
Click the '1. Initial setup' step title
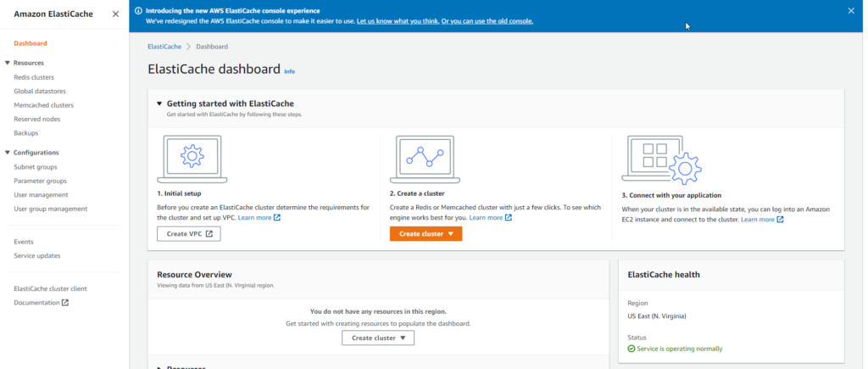180,193
